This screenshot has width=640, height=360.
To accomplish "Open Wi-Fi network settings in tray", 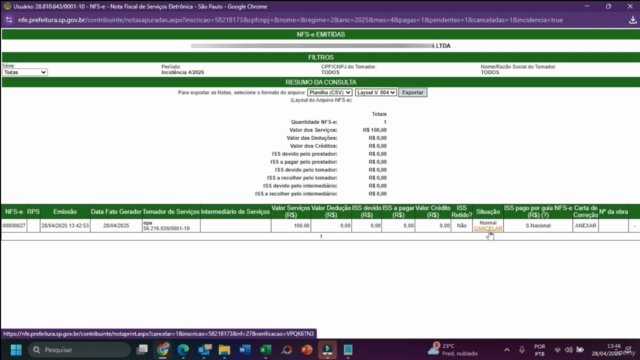I will coord(557,350).
